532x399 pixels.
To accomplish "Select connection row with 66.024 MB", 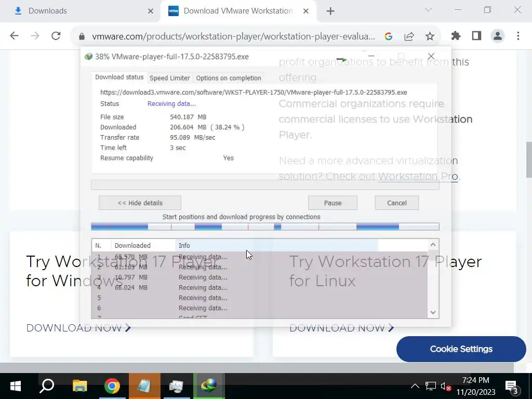I will pos(260,288).
